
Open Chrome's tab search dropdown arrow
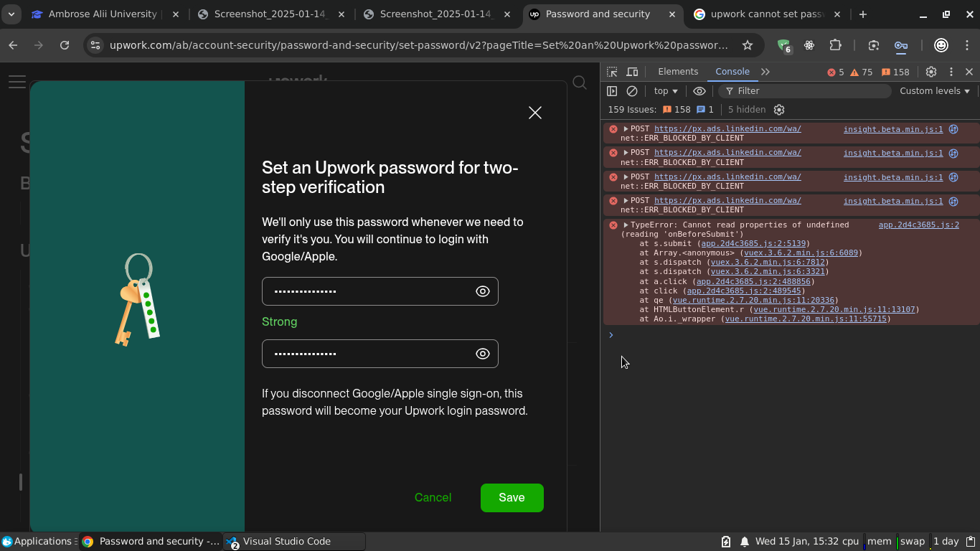coord(11,14)
